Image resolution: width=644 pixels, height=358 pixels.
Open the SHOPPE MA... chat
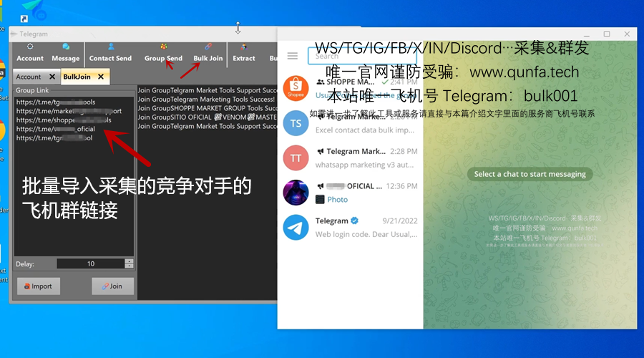coord(351,88)
